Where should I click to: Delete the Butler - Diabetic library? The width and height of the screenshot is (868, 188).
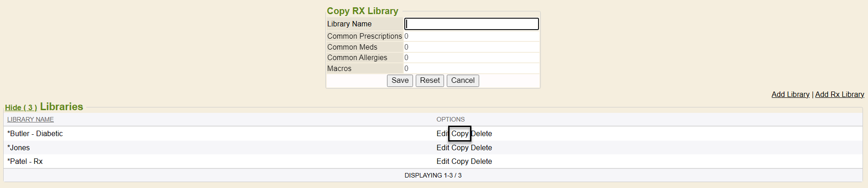coord(481,133)
